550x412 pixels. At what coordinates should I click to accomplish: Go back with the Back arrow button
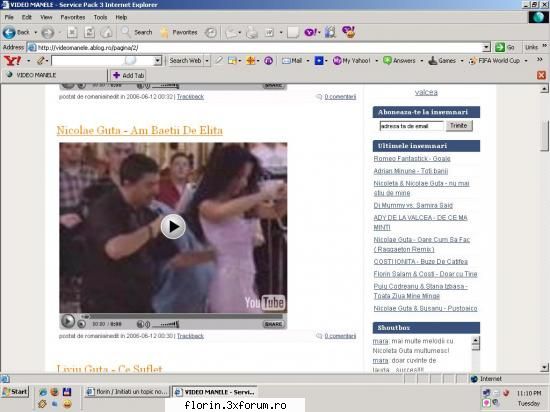pyautogui.click(x=16, y=32)
